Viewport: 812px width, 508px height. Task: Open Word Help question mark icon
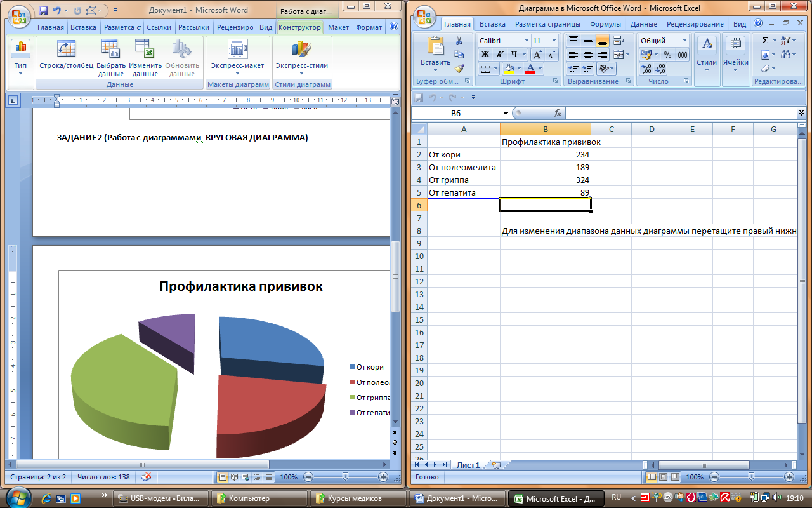(393, 27)
